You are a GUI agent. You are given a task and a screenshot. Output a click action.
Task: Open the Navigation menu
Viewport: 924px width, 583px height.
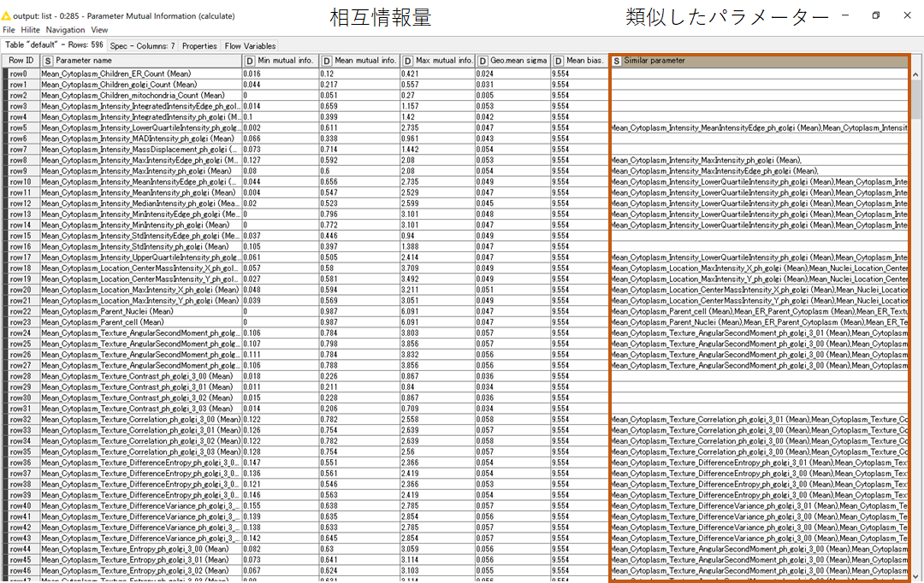point(65,30)
